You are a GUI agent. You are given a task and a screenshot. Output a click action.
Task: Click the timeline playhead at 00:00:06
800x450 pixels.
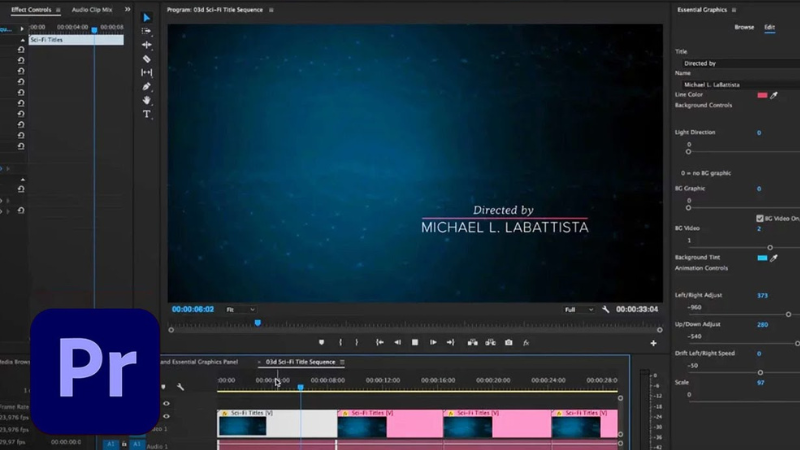pyautogui.click(x=301, y=388)
